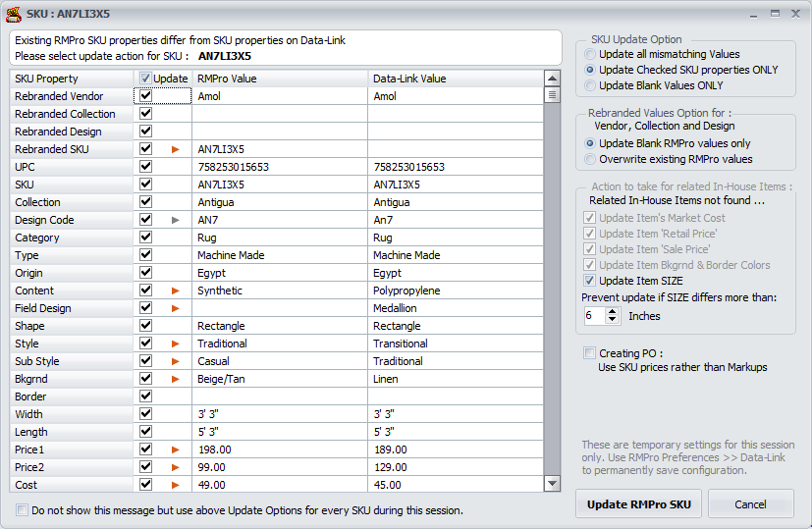This screenshot has height=529, width=812.
Task: Uncheck Update for Border row
Action: point(146,397)
